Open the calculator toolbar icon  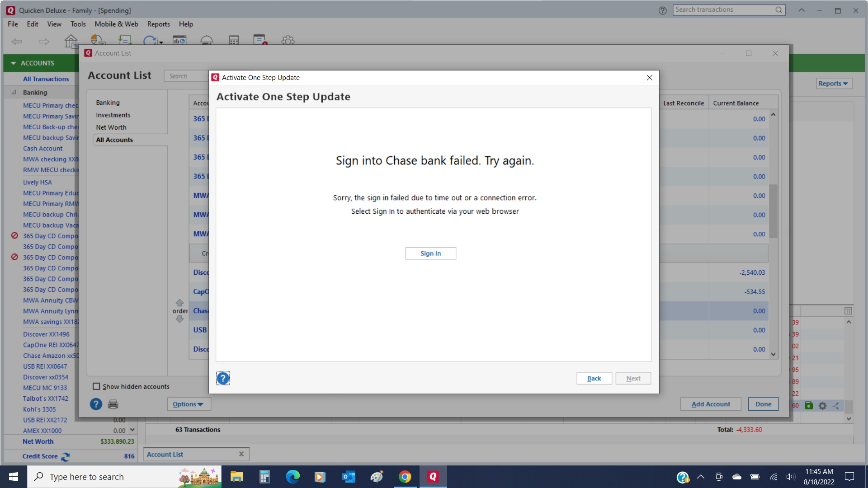234,40
